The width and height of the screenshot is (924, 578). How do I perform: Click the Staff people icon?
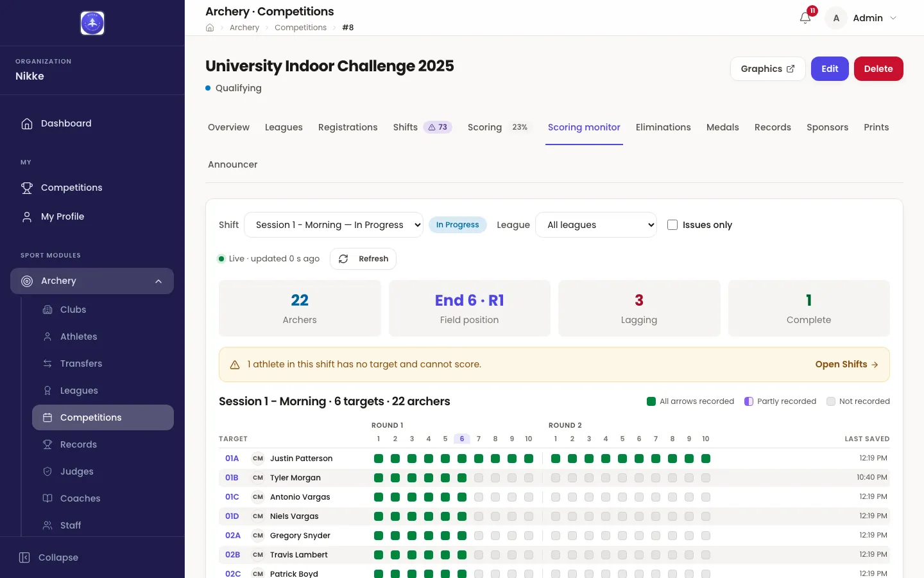pos(47,525)
